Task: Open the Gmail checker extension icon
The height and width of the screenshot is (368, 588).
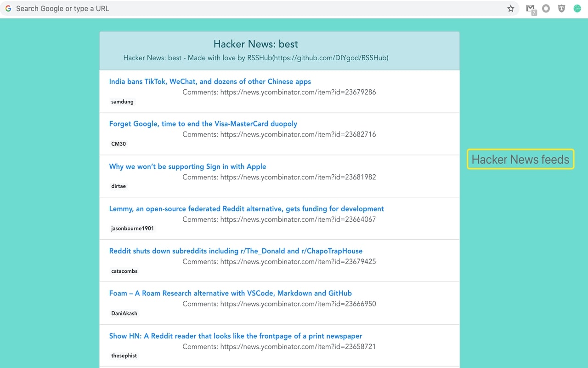Action: click(531, 9)
